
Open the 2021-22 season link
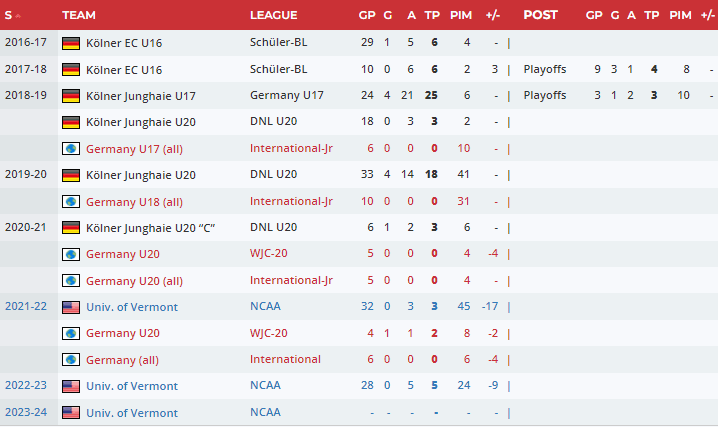tap(24, 307)
